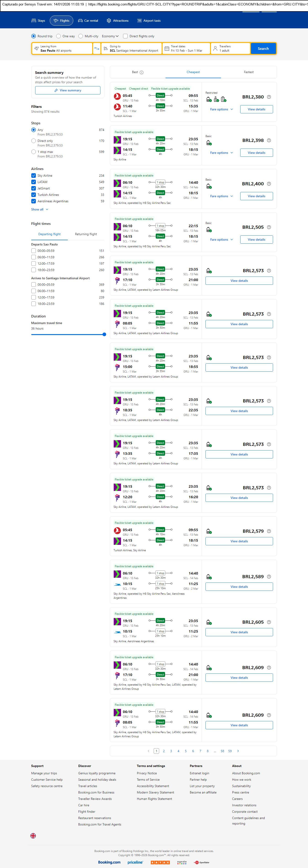Click the calendar icon in Travel dates field
This screenshot has width=308, height=868.
pos(167,48)
